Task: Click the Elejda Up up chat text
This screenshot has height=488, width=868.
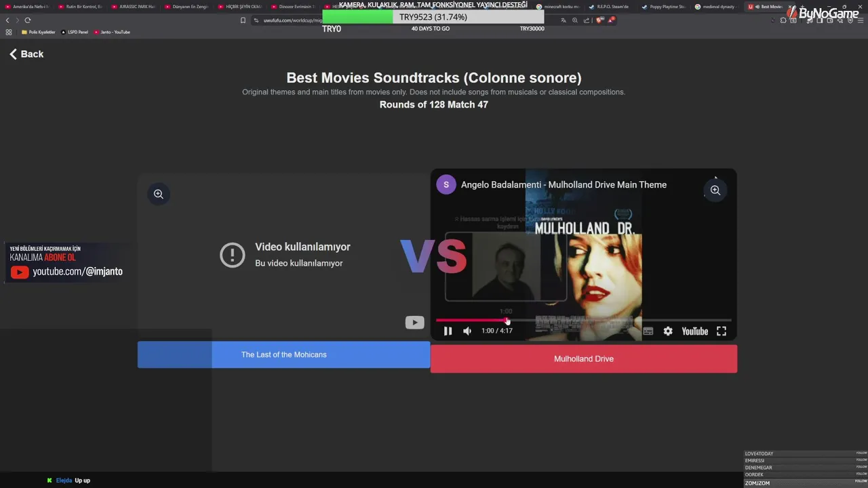Action: (73, 481)
